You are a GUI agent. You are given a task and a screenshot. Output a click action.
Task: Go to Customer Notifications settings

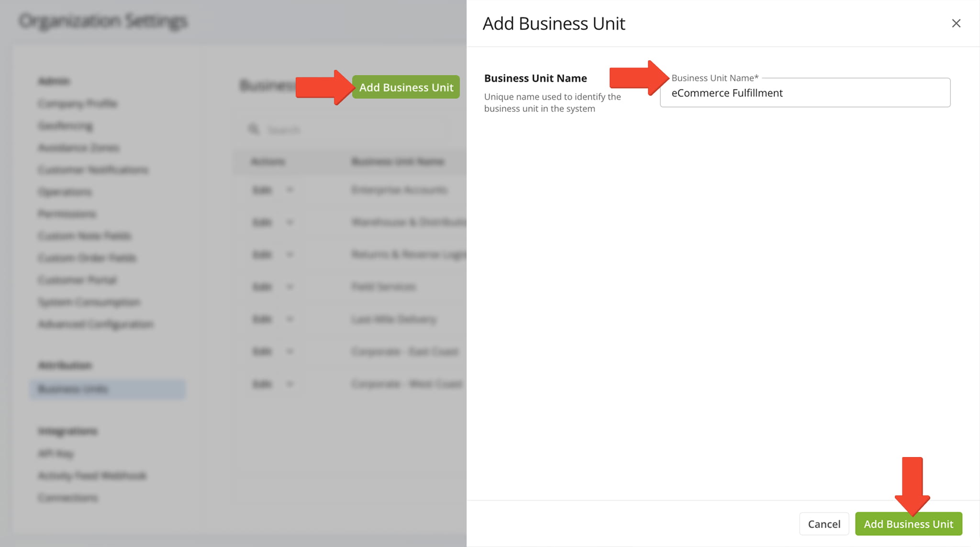point(93,170)
